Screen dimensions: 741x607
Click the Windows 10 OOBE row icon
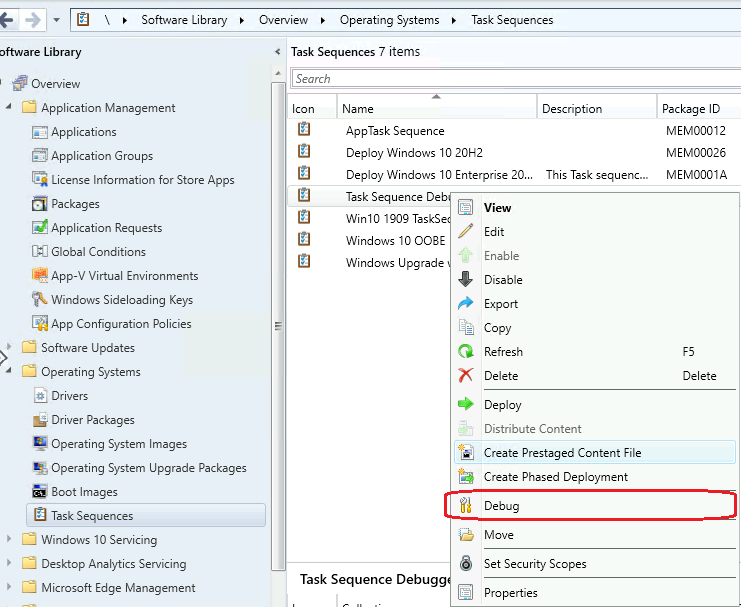[x=304, y=239]
